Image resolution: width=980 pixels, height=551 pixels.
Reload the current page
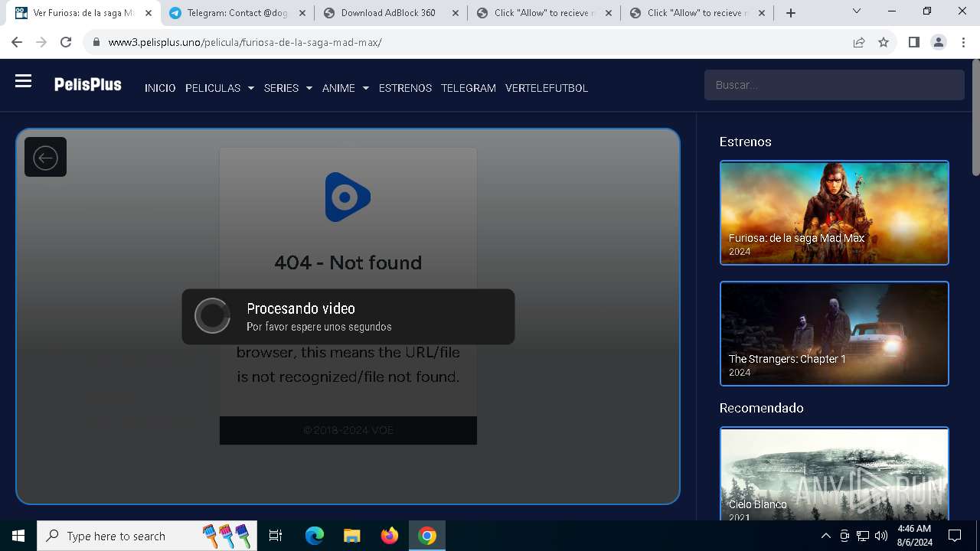(66, 42)
